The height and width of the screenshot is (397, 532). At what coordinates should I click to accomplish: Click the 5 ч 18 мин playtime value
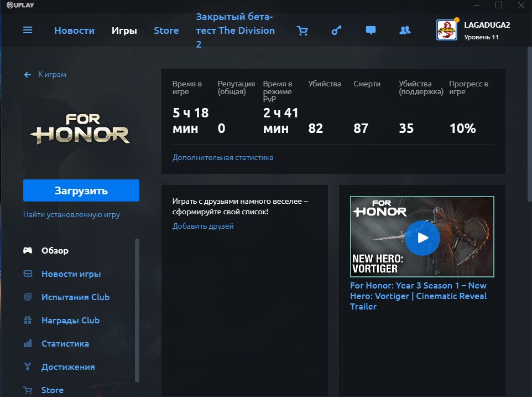point(191,121)
